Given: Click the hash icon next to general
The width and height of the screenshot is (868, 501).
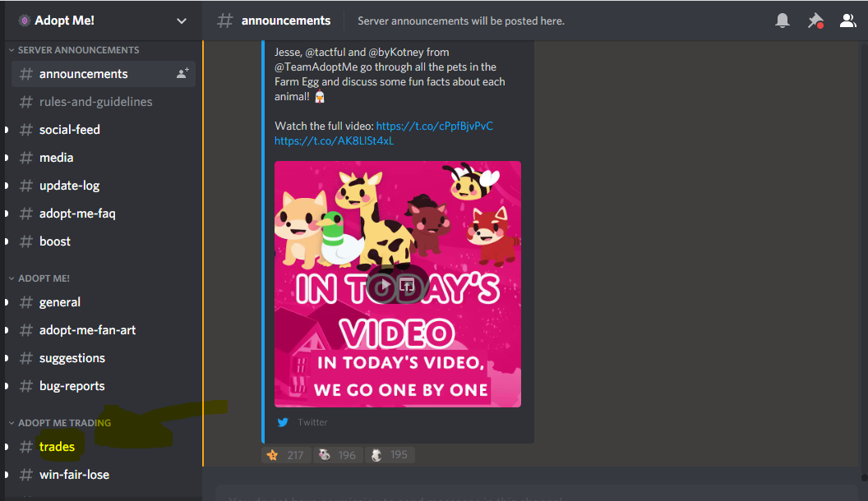Looking at the screenshot, I should [x=26, y=302].
